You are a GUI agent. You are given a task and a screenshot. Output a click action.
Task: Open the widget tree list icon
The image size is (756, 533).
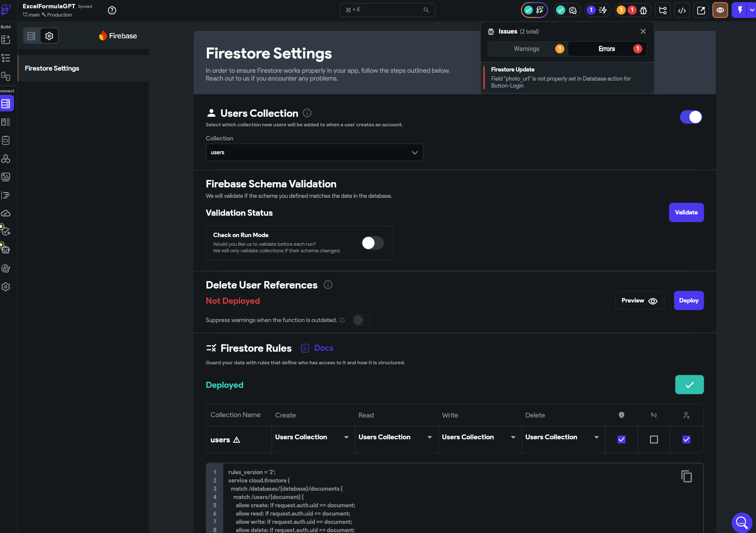pyautogui.click(x=6, y=58)
